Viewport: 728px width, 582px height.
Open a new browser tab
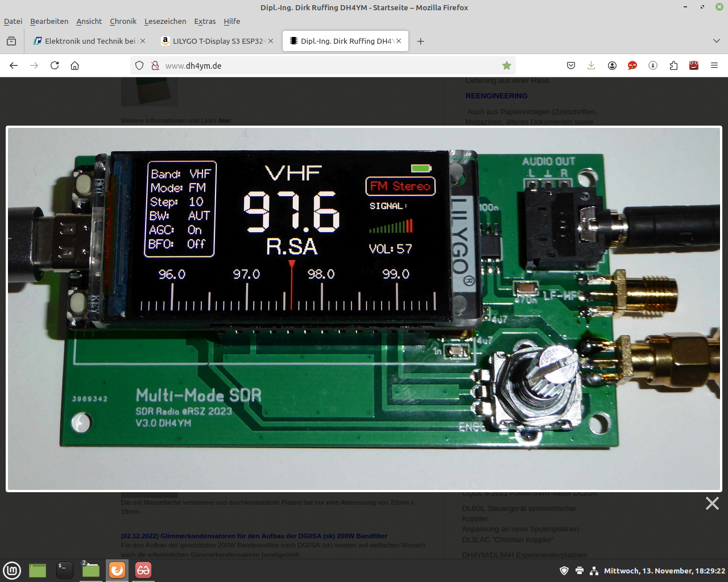click(420, 41)
